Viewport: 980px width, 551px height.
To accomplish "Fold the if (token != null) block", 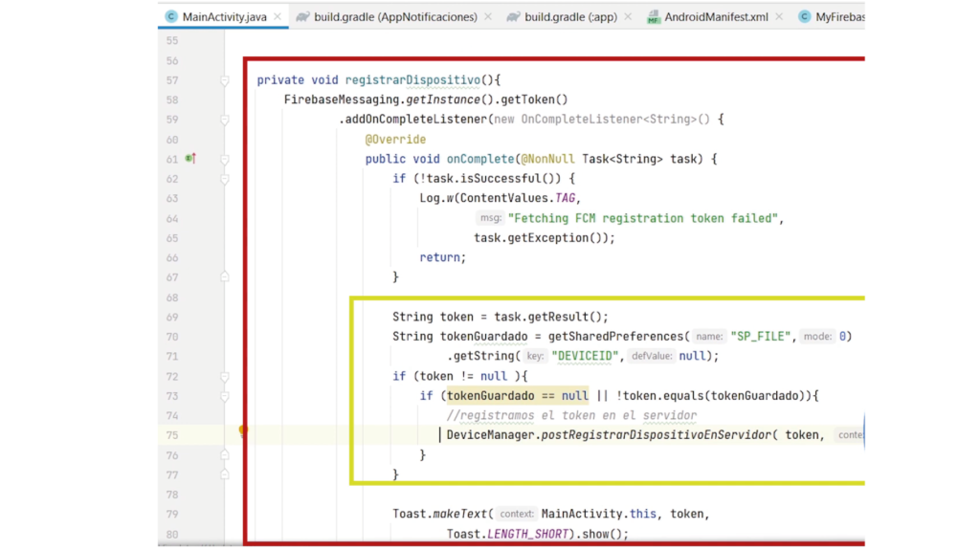I will [x=225, y=376].
